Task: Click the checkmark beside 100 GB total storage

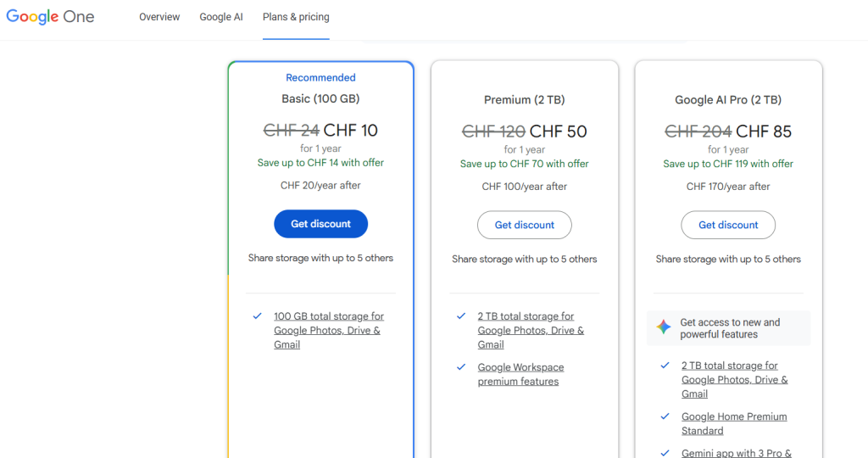Action: [257, 316]
